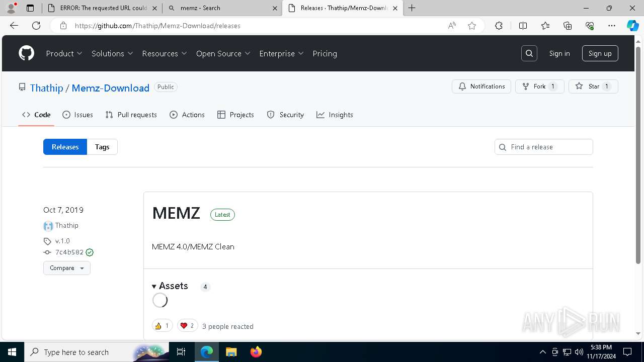This screenshot has height=362, width=644.
Task: Add page to favorites star icon
Action: tap(472, 26)
